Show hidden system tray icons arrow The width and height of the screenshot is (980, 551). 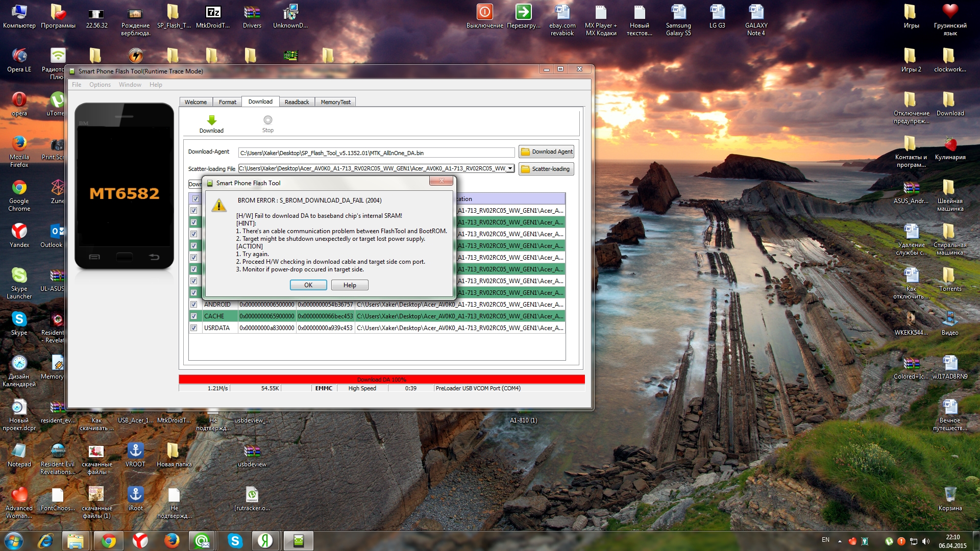[x=840, y=541]
